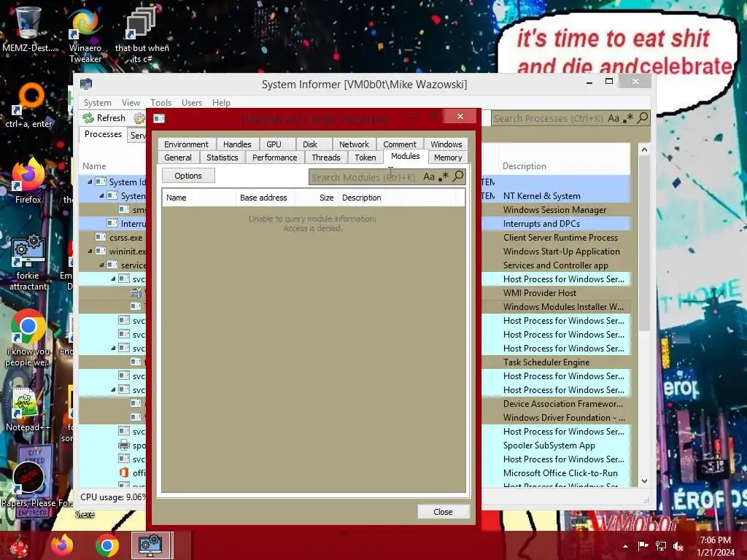747x560 pixels.
Task: Open Winaero Tweaker desktop shortcut
Action: pyautogui.click(x=85, y=36)
